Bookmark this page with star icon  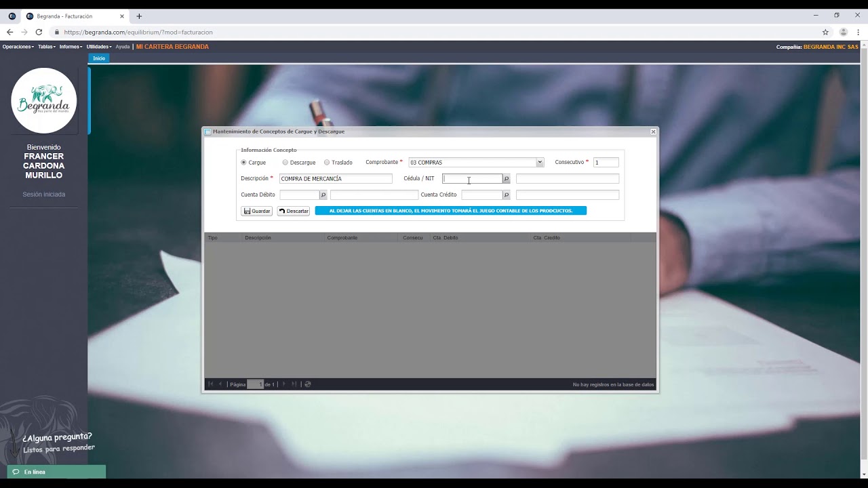click(x=825, y=32)
